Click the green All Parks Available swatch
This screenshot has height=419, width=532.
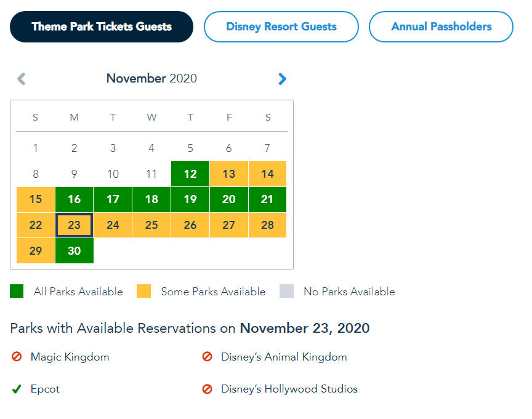pos(17,292)
